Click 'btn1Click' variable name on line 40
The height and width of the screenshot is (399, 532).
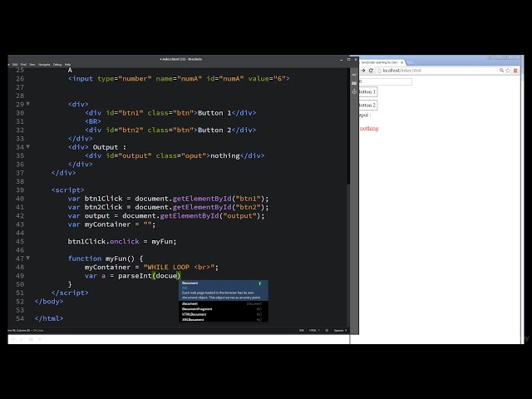pyautogui.click(x=103, y=199)
